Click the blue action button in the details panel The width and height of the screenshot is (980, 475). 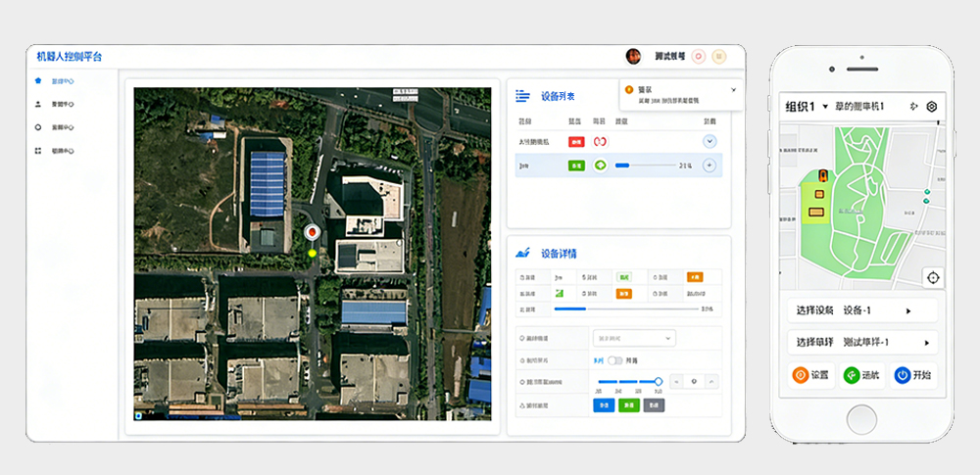604,405
